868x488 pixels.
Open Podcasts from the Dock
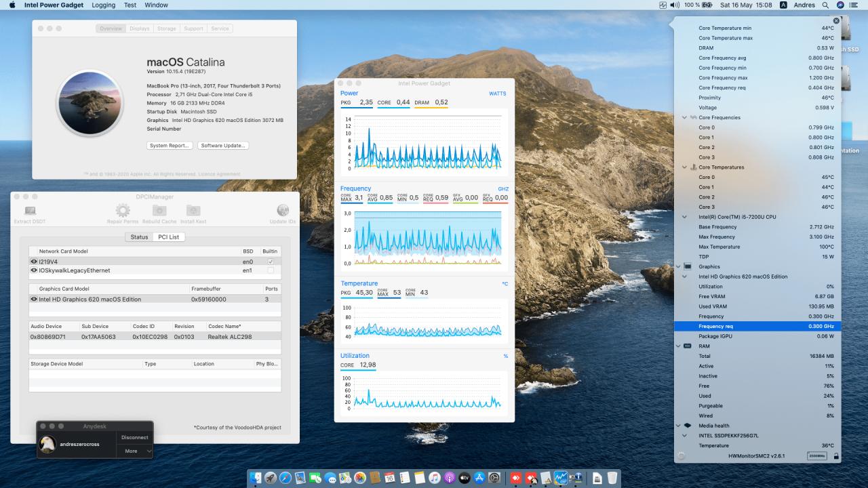450,478
